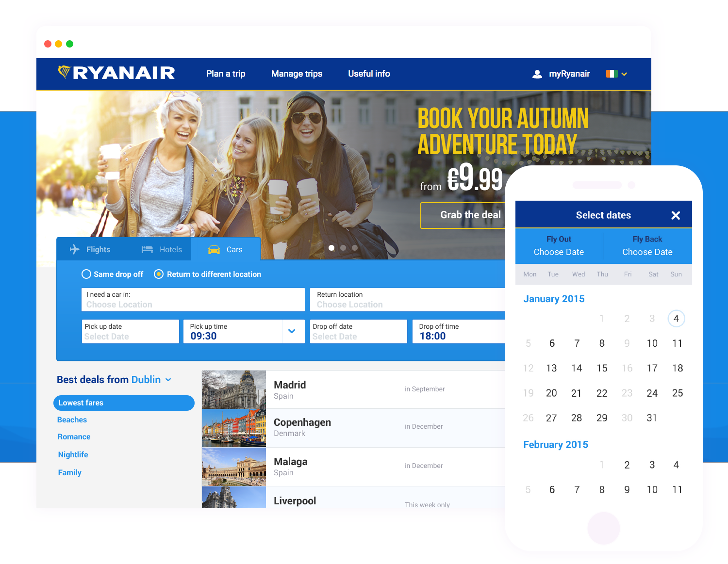728x564 pixels.
Task: Pick January 31 in the calendar
Action: tap(651, 418)
